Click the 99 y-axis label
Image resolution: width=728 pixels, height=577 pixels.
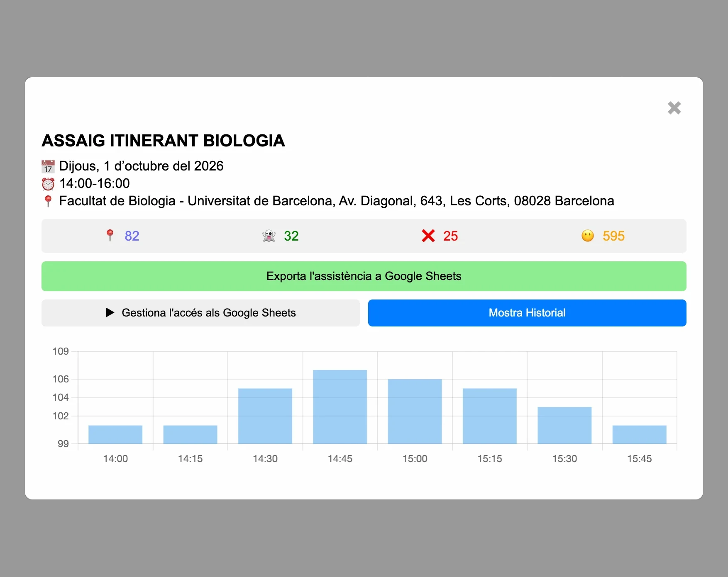(x=63, y=444)
